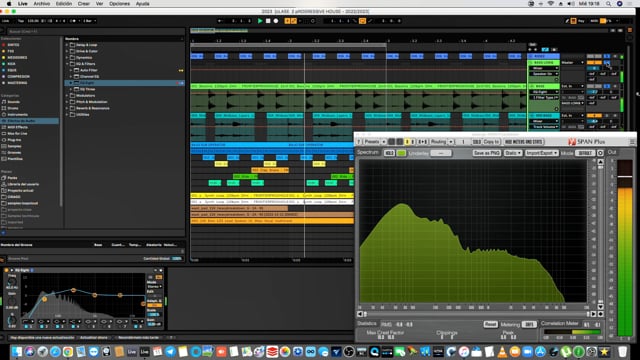
Task: Toggle green spectrum enable in SPAN
Action: pyautogui.click(x=401, y=153)
